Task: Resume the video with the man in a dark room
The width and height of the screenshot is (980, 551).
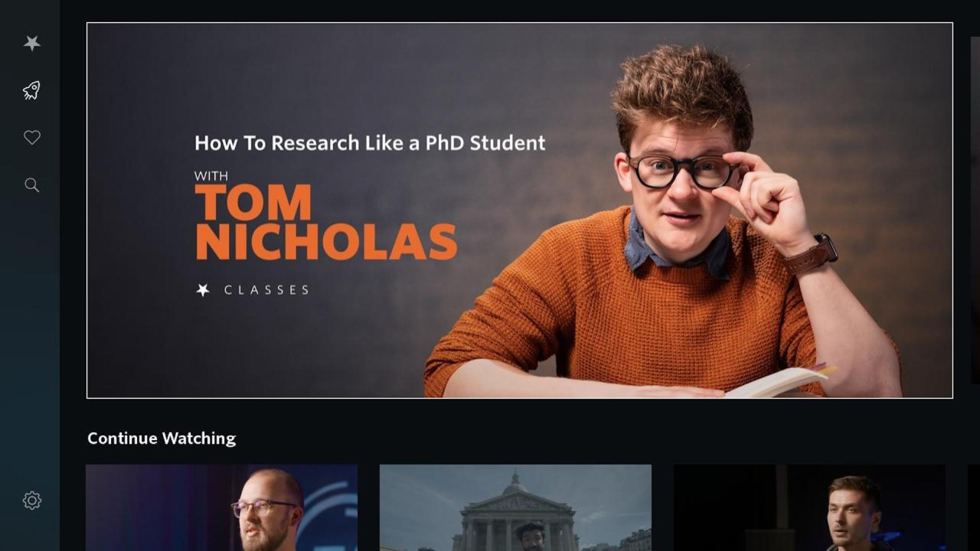Action: click(809, 507)
